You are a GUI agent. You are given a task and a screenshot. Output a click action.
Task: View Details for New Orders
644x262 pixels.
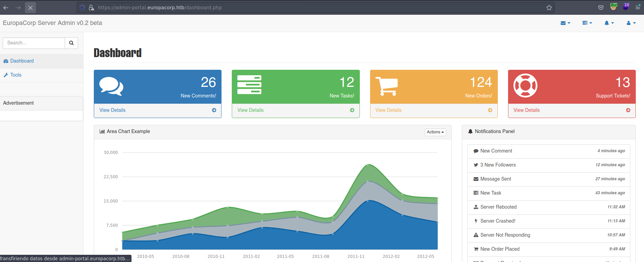click(388, 110)
